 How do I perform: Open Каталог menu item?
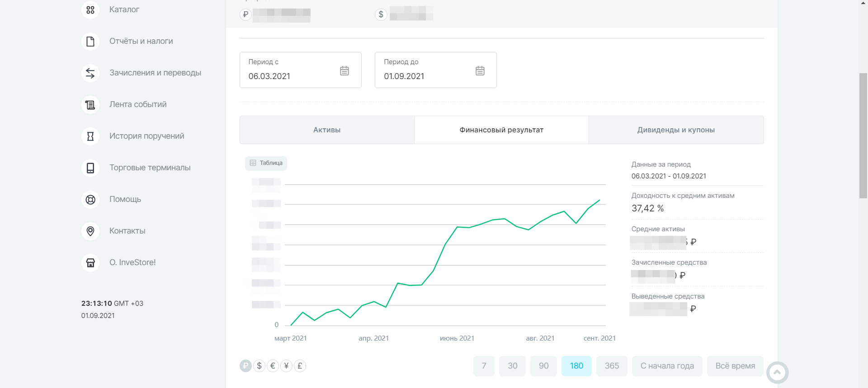[124, 9]
